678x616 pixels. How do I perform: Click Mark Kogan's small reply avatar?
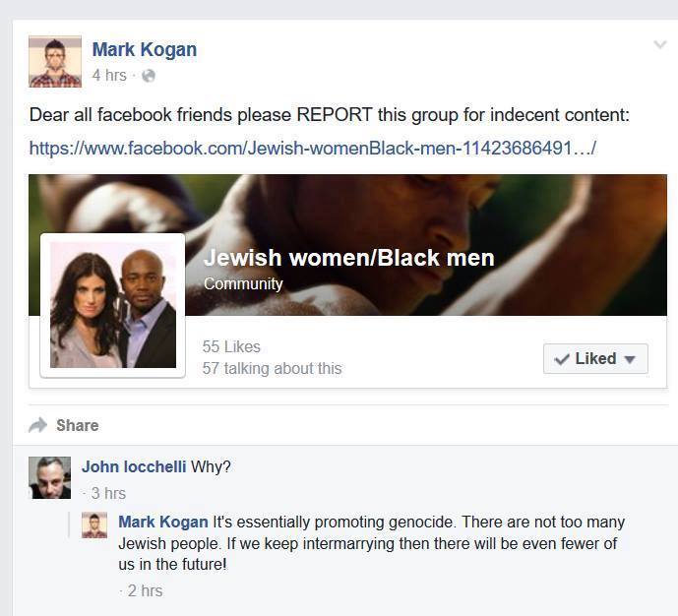point(94,525)
